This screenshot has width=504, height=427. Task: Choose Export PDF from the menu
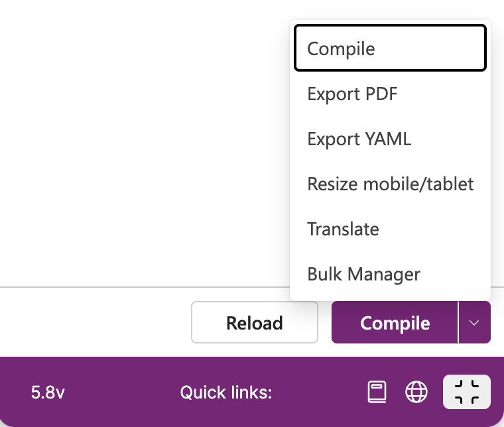click(390, 93)
